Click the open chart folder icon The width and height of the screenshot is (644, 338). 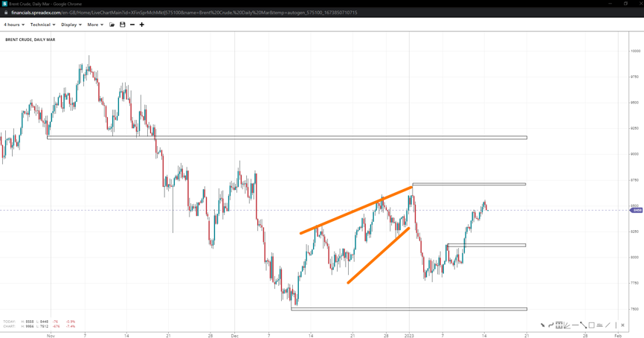(112, 25)
